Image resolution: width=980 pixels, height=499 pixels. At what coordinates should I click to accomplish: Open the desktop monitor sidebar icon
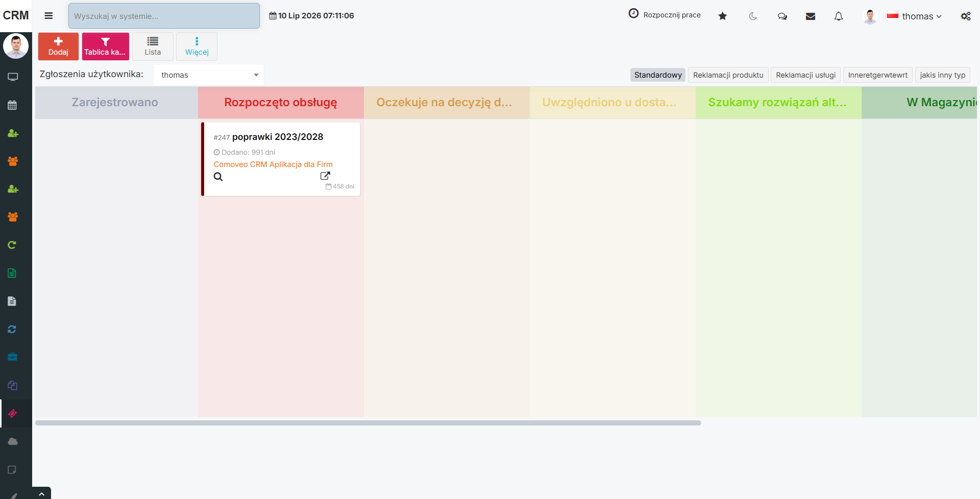[x=13, y=77]
